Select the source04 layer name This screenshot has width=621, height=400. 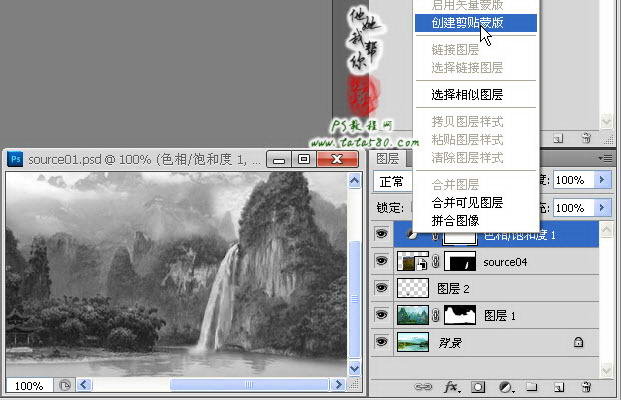(x=505, y=262)
